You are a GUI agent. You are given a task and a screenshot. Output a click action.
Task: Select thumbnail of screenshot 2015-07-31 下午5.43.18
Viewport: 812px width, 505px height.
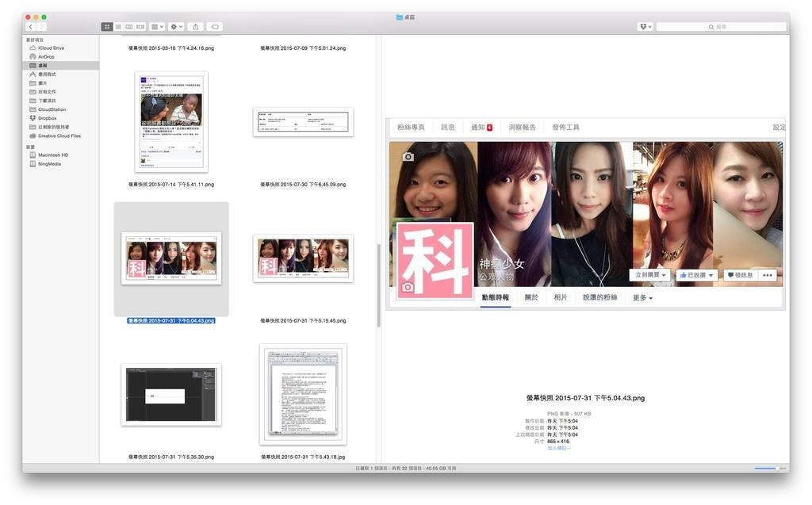pyautogui.click(x=303, y=395)
